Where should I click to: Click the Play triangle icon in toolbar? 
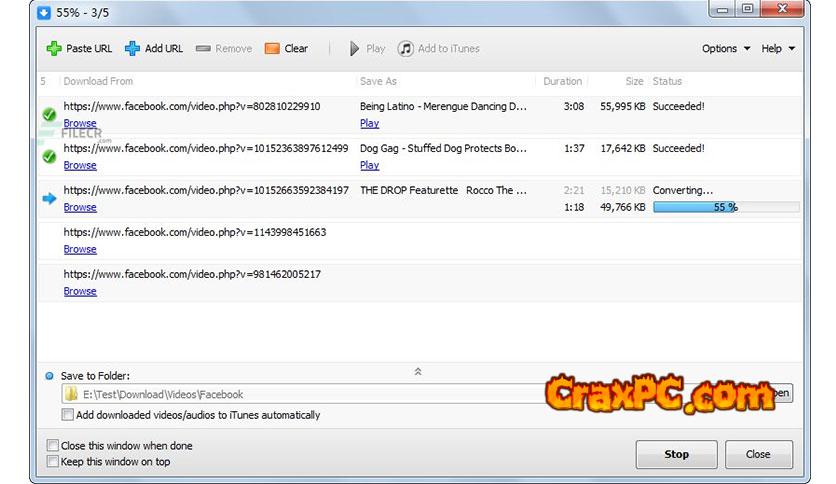tap(355, 49)
